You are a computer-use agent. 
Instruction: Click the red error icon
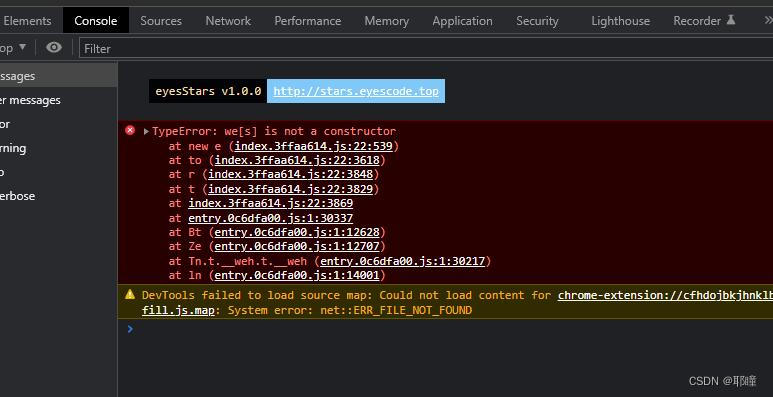[130, 130]
